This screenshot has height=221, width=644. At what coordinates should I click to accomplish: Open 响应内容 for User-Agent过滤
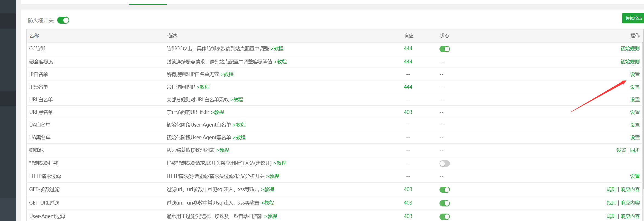[x=630, y=216]
